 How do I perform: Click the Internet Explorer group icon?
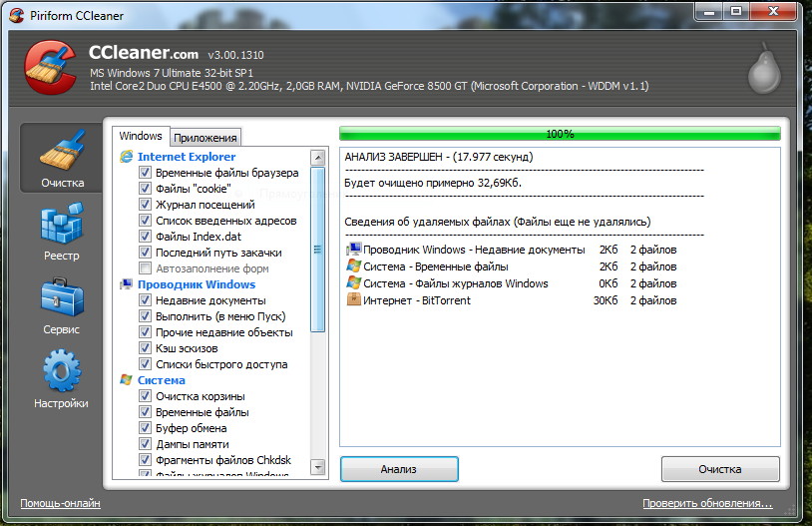[126, 157]
